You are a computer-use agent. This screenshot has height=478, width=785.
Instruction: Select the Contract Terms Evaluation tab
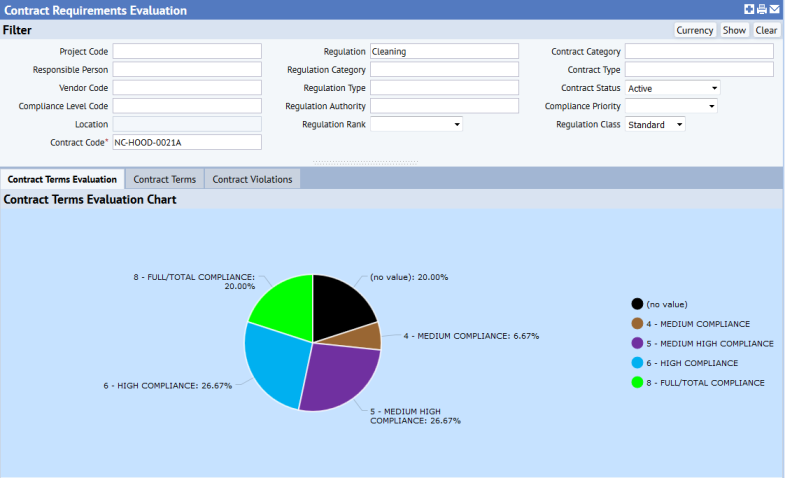(62, 179)
